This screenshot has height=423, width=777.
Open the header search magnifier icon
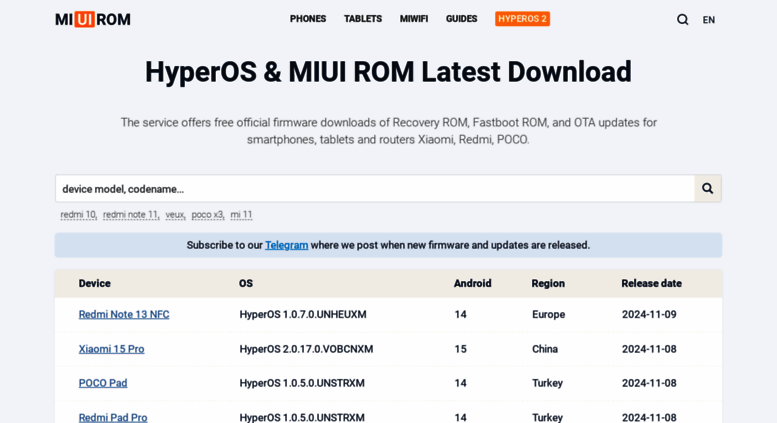[682, 19]
